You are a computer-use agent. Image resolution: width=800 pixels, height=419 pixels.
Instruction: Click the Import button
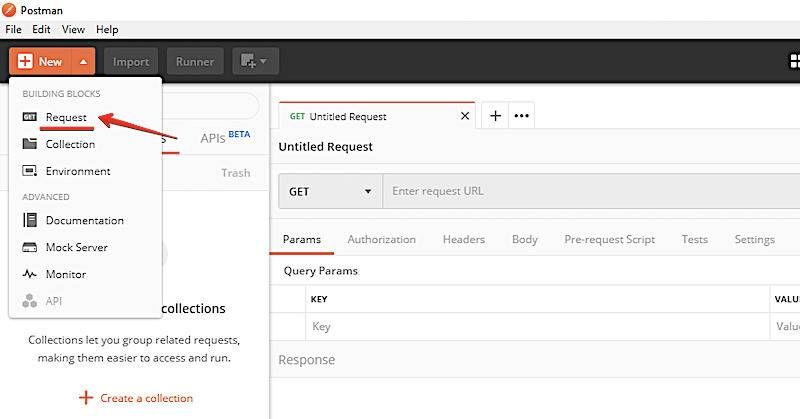131,62
